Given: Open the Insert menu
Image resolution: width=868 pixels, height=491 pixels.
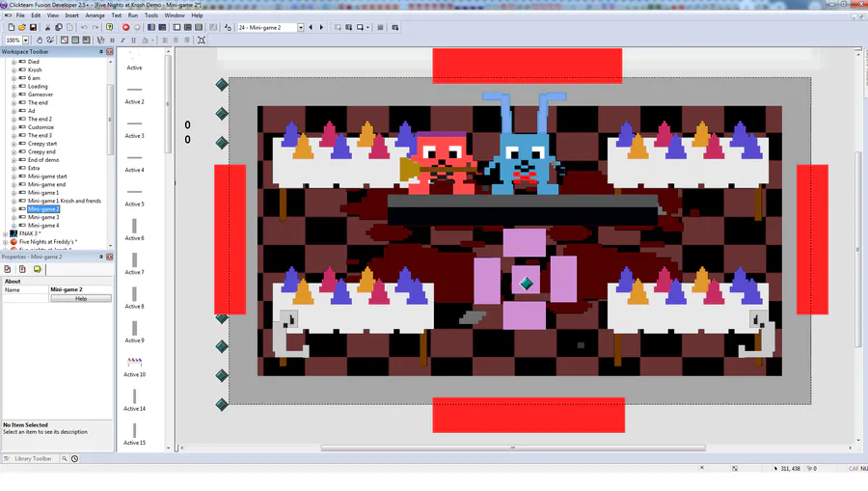Looking at the screenshot, I should 72,15.
